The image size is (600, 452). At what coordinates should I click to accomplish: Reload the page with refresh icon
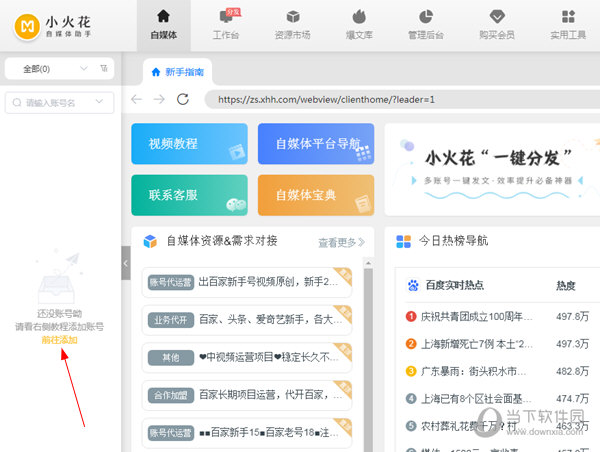click(x=183, y=100)
